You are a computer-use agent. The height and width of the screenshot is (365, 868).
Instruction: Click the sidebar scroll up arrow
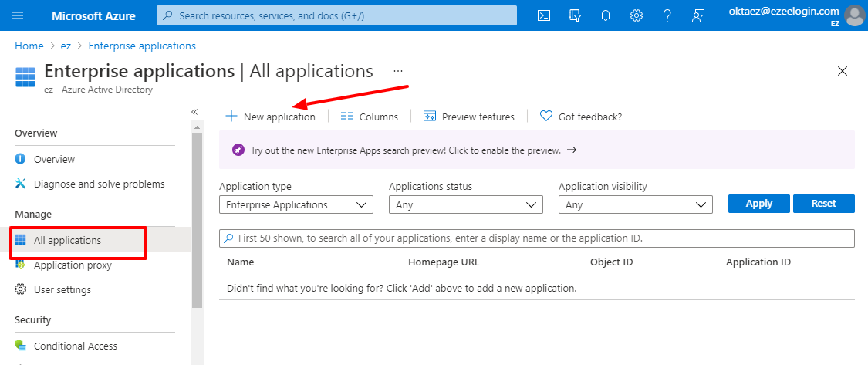click(x=197, y=127)
